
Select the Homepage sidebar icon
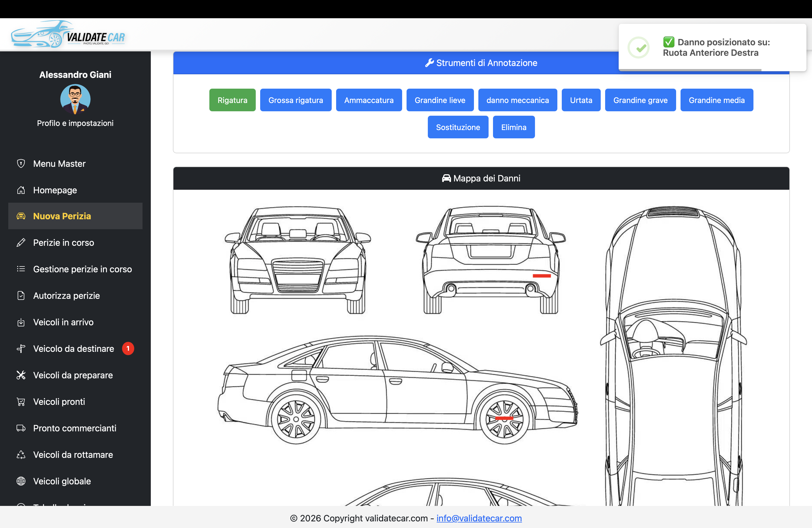point(21,190)
